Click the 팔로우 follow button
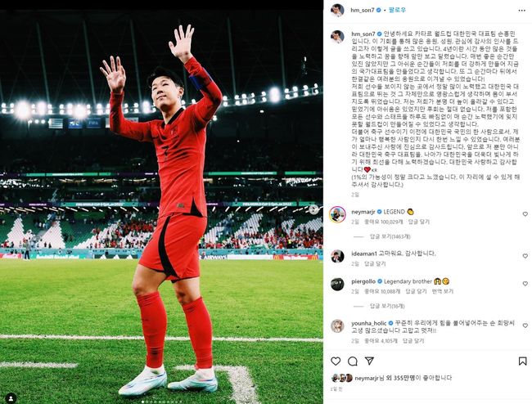Viewport: 532px width, 404px height. (397, 10)
